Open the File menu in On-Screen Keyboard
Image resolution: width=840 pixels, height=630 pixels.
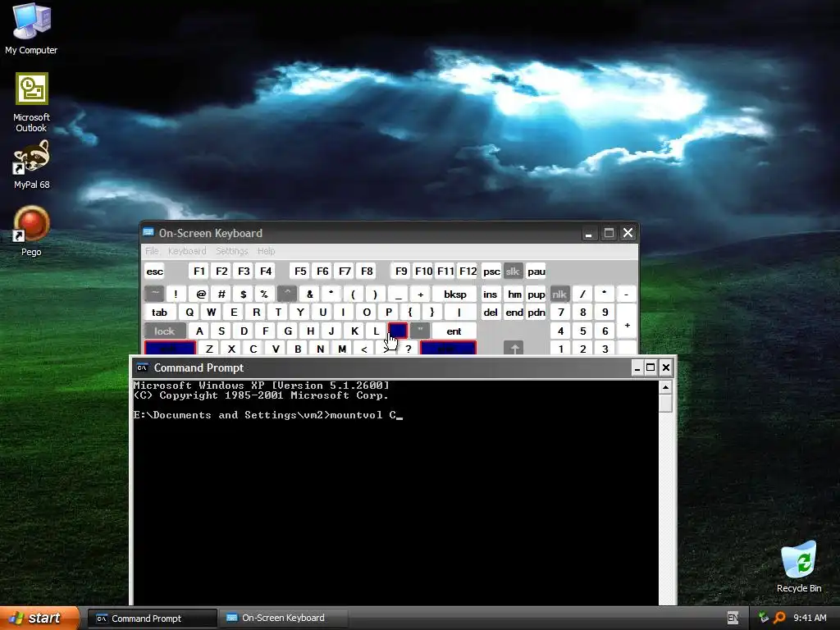click(152, 251)
